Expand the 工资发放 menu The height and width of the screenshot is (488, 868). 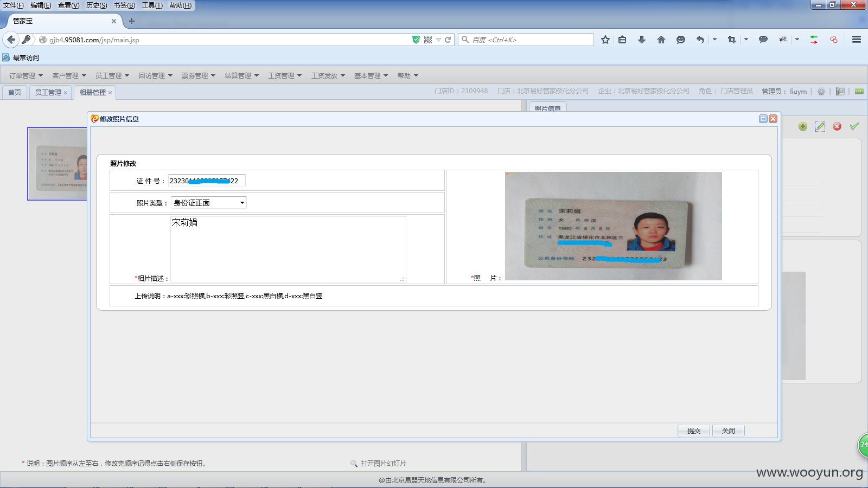point(328,75)
